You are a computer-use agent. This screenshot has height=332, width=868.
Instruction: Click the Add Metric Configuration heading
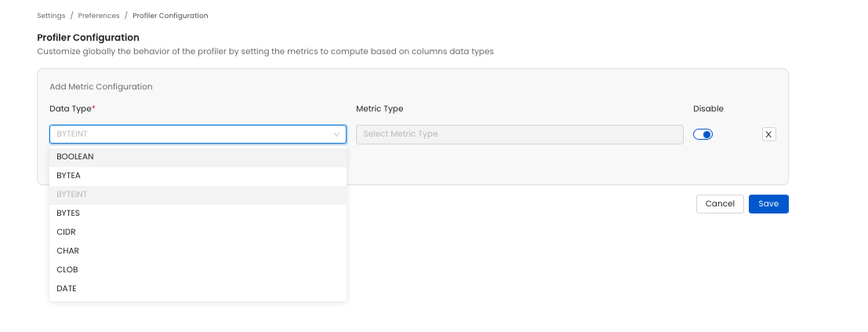[x=101, y=86]
